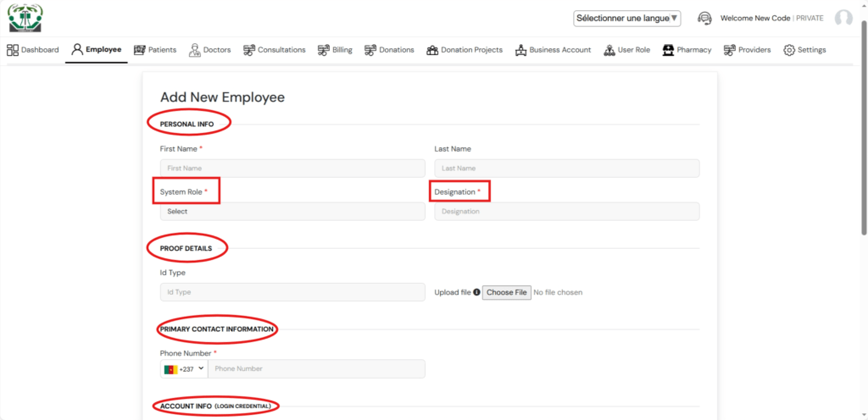Click the Dashboard grid icon
Screen dimensions: 868x420
coord(13,50)
